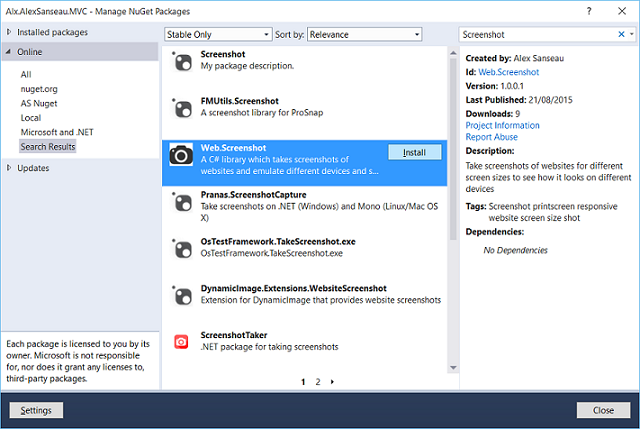
Task: Click the 'My package description.' text
Action: (247, 66)
